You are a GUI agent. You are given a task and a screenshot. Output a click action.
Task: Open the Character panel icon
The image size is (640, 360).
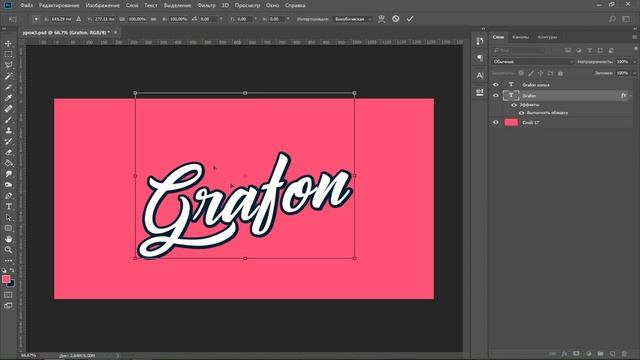point(480,75)
